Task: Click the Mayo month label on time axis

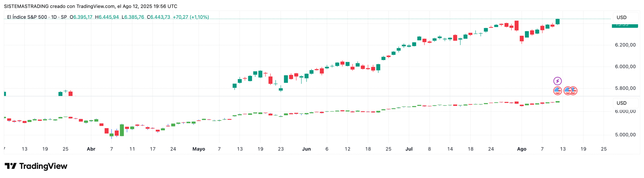Action: pos(198,149)
